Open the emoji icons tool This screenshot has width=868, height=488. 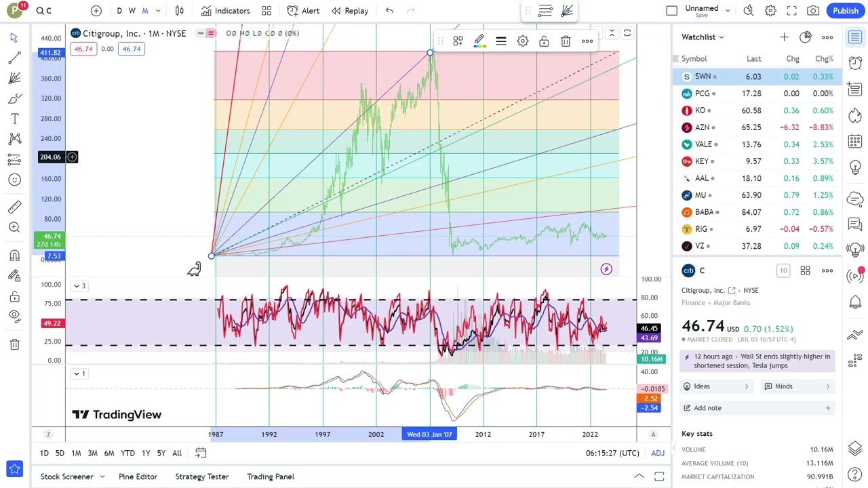[14, 180]
